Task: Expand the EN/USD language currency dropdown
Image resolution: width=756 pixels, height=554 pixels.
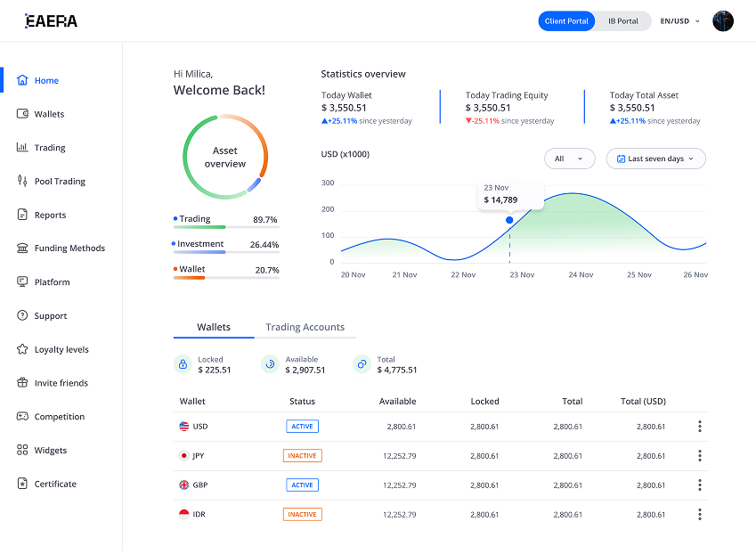Action: pyautogui.click(x=679, y=21)
